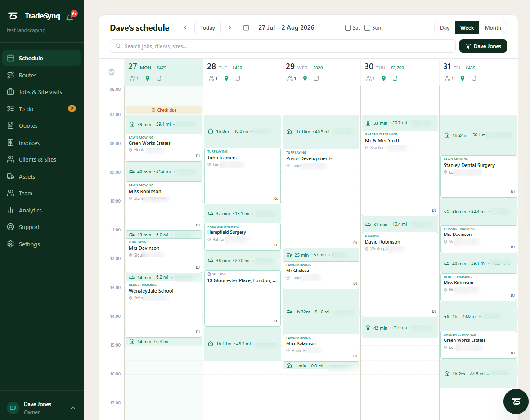
Task: Click the Analytics bar chart icon
Action: (10, 210)
